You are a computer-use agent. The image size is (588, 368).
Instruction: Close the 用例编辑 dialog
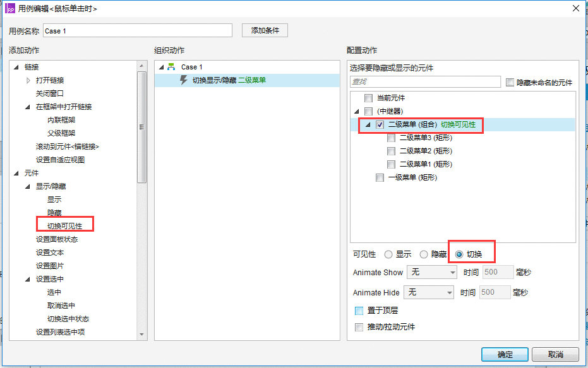point(576,8)
